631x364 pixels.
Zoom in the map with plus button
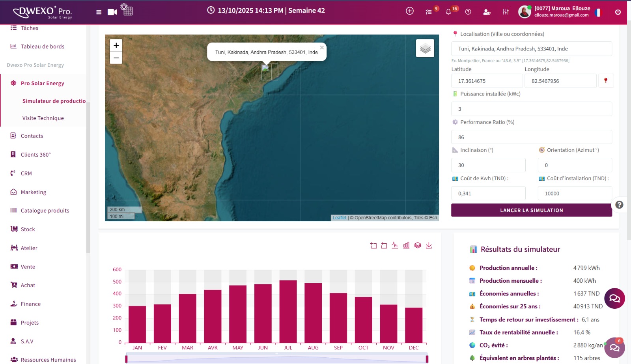pyautogui.click(x=116, y=45)
